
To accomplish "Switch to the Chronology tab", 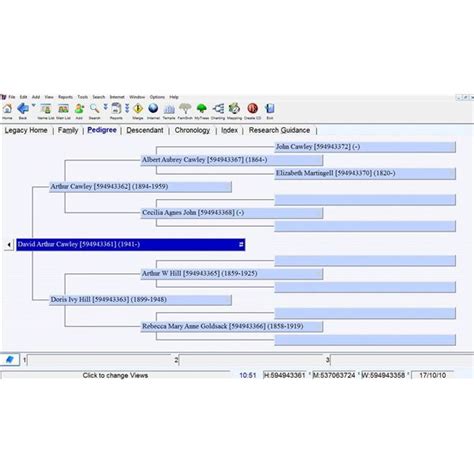I will click(x=192, y=130).
